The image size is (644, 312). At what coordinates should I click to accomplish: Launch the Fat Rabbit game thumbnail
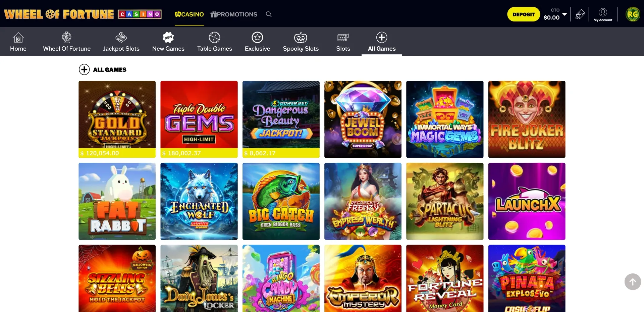(x=117, y=201)
